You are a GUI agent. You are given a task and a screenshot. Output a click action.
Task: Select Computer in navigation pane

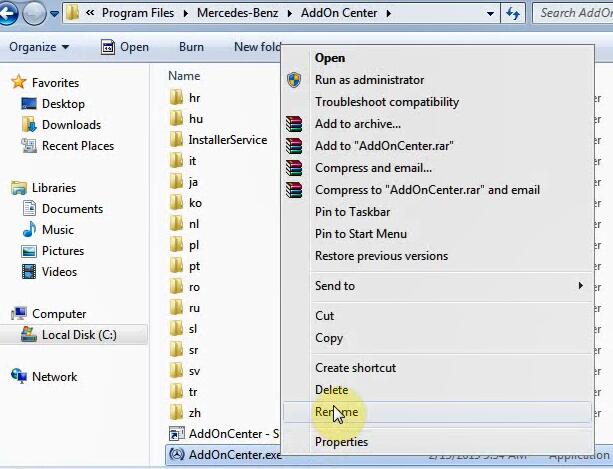(x=49, y=313)
